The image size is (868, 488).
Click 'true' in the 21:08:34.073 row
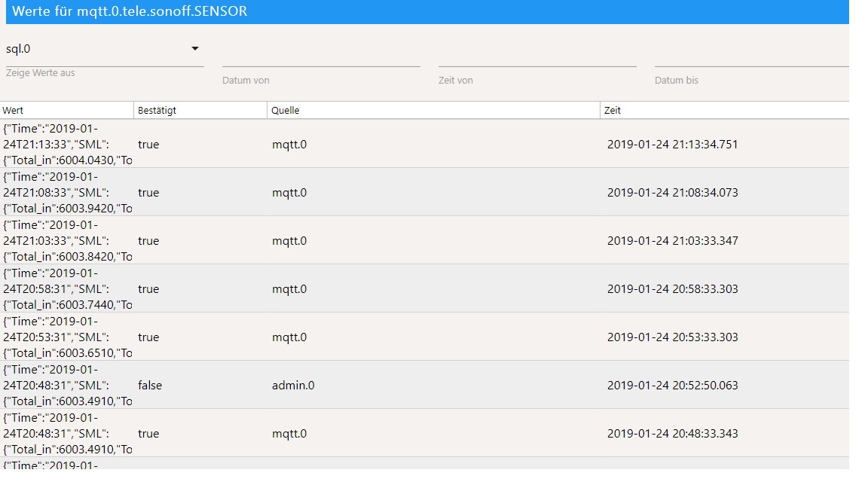coord(148,193)
